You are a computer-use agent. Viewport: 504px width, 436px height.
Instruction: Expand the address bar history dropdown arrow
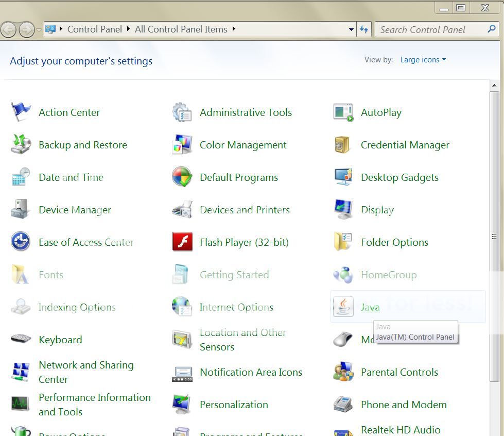click(351, 29)
